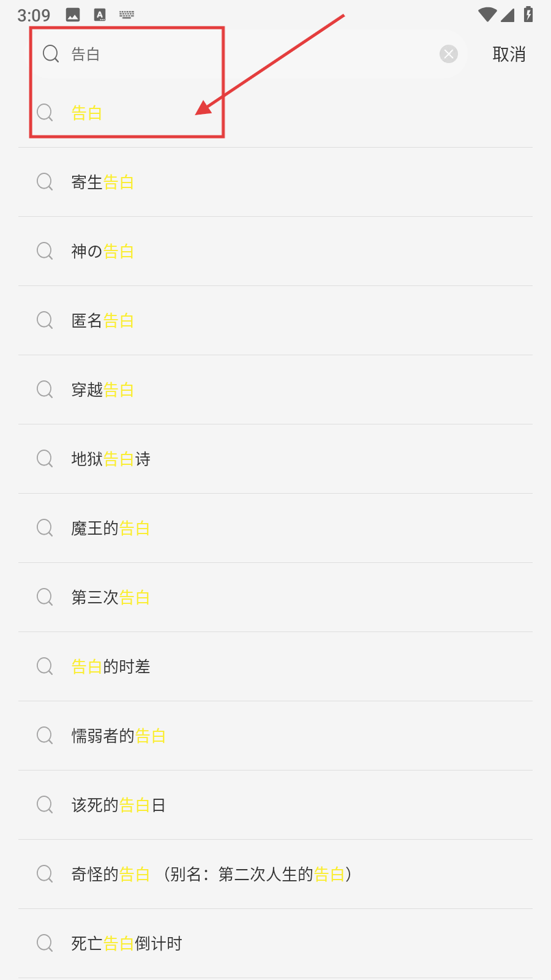
Task: Tap the search icon beside 地狱告白诗
Action: [x=45, y=459]
